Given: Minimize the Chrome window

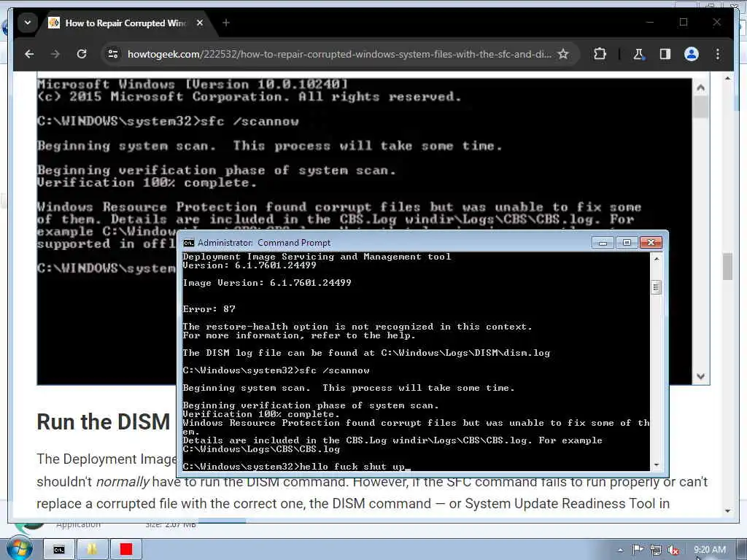Looking at the screenshot, I should click(650, 22).
